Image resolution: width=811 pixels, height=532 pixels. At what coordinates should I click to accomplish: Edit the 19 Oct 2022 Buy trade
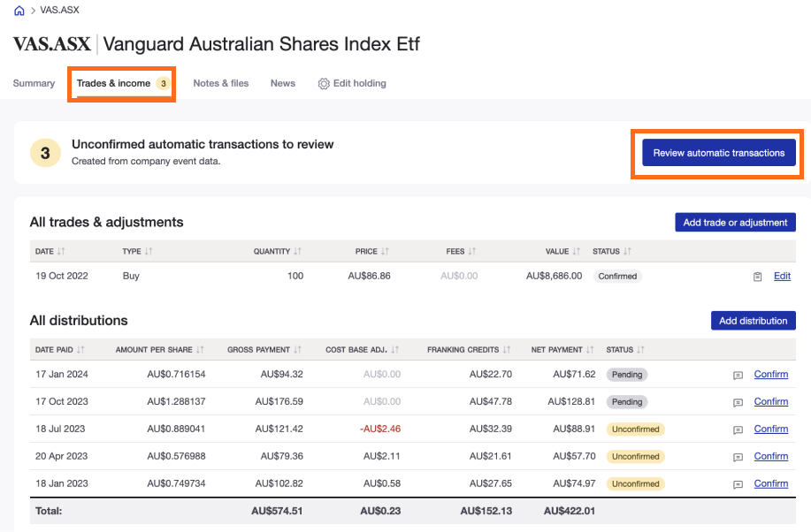[781, 276]
